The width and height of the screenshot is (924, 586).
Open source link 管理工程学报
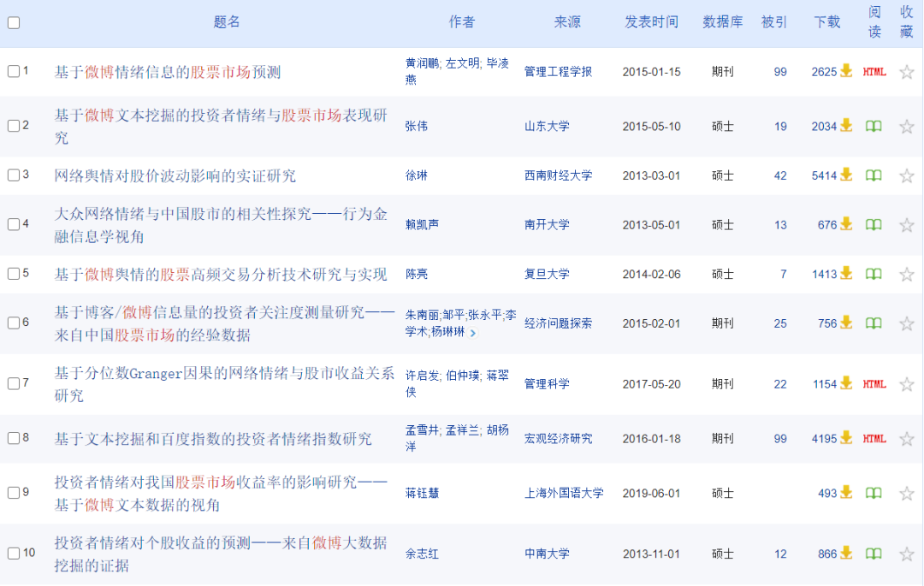click(x=558, y=72)
